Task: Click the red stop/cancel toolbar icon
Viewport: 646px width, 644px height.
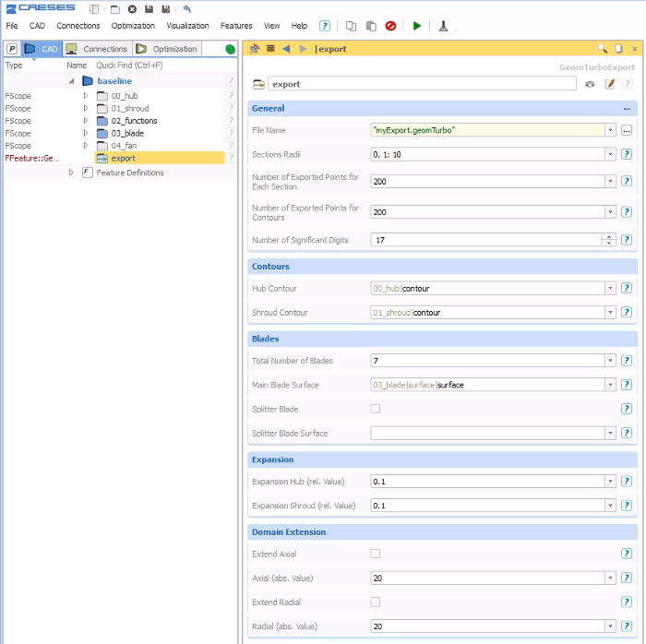Action: (390, 26)
